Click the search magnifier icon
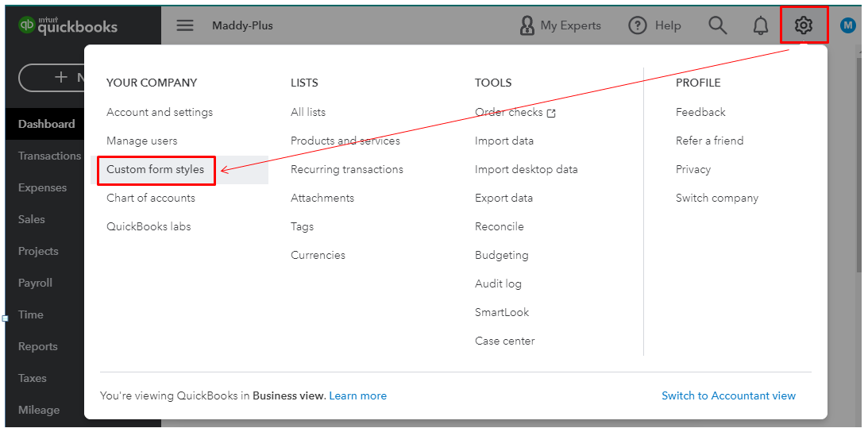Screen dimensions: 868x432 718,25
